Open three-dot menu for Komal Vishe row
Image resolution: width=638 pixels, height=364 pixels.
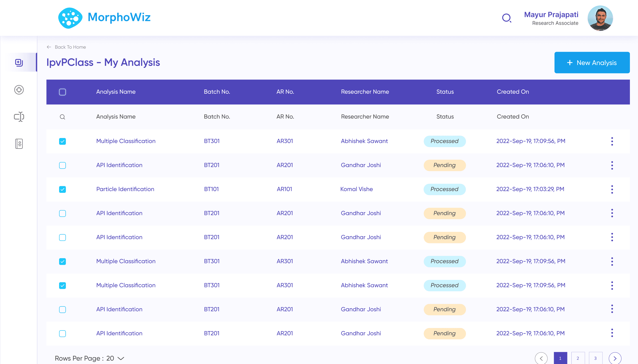(x=612, y=189)
